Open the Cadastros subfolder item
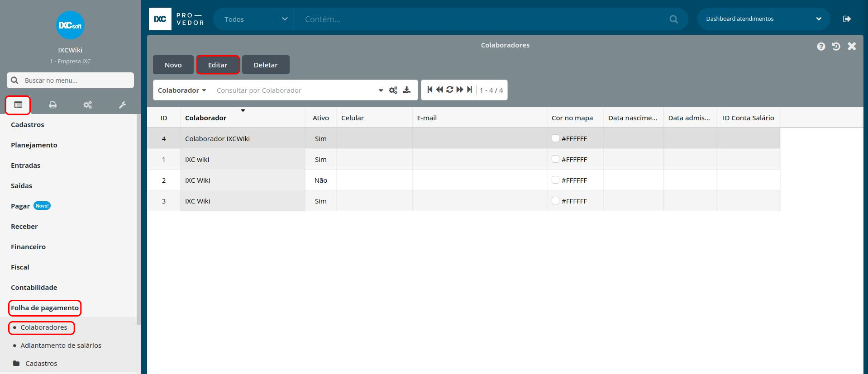The height and width of the screenshot is (374, 868). point(41,364)
